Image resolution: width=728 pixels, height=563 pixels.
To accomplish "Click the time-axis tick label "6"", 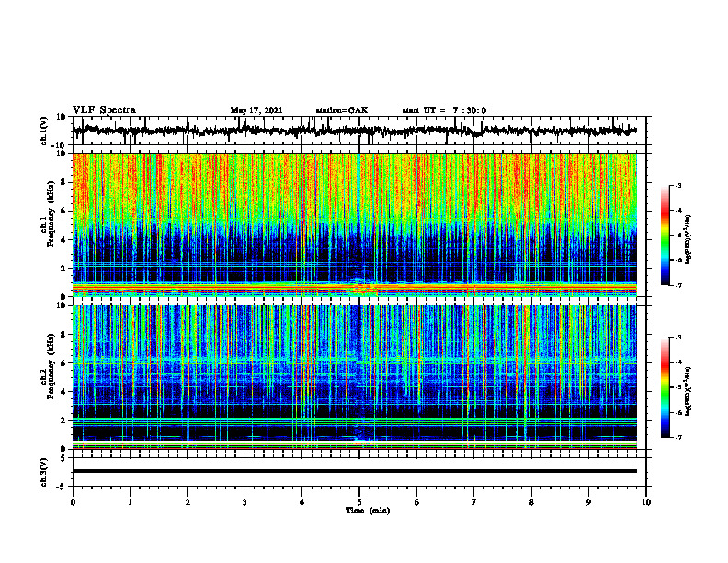I will [417, 502].
